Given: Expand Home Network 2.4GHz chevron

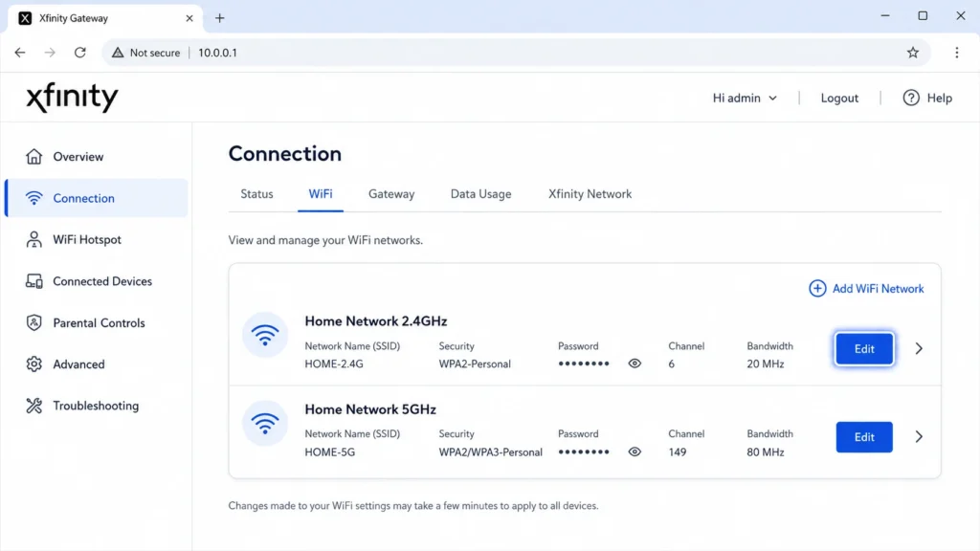Looking at the screenshot, I should click(x=918, y=348).
